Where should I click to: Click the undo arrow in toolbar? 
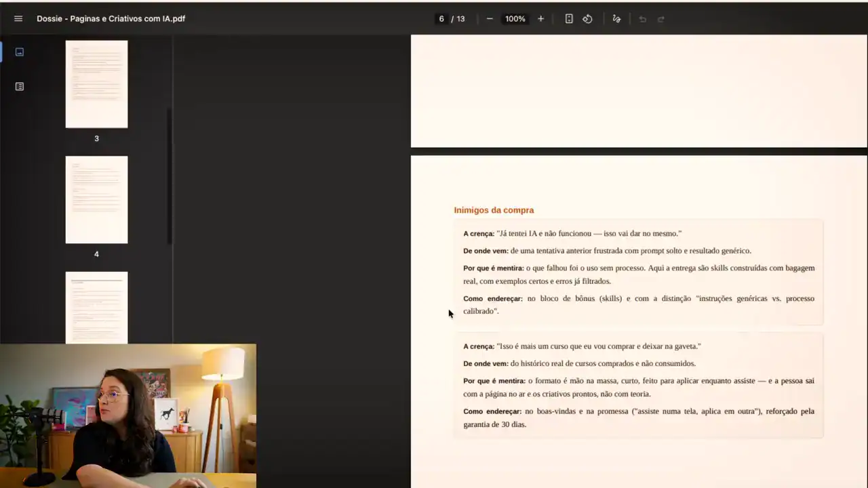point(642,19)
